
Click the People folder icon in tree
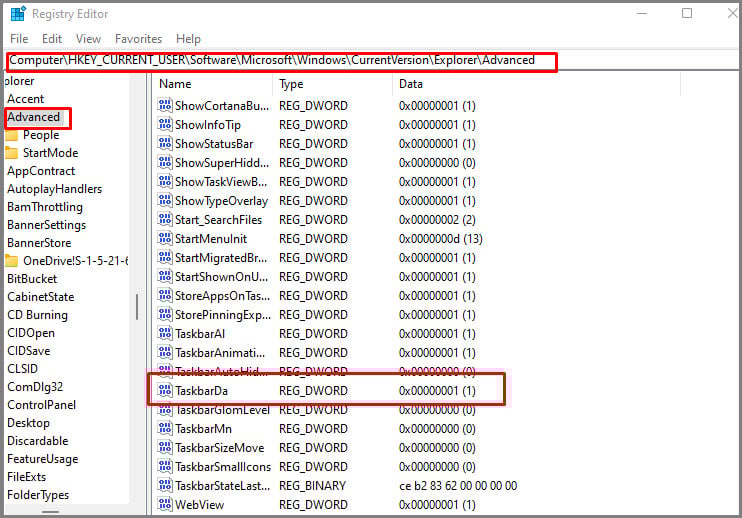tap(11, 135)
